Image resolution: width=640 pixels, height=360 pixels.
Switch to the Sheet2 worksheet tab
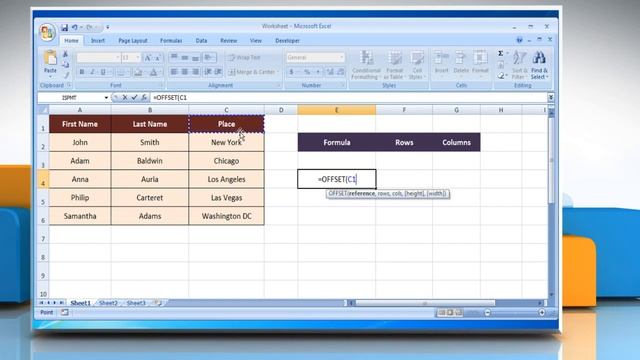(x=108, y=303)
